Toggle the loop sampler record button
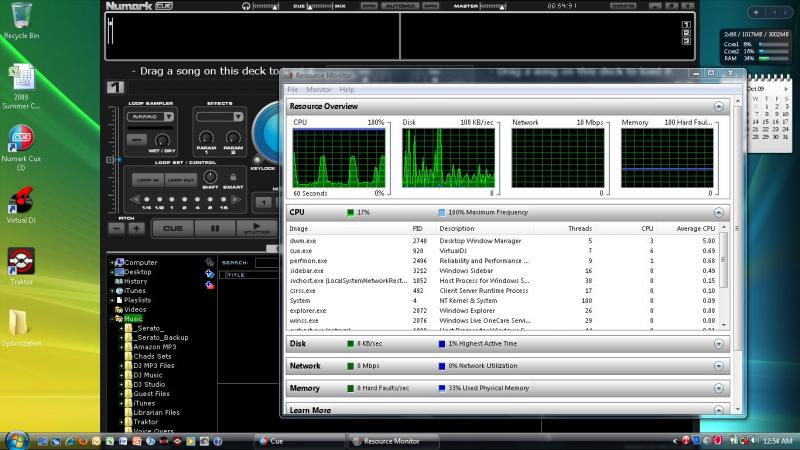 (x=136, y=139)
